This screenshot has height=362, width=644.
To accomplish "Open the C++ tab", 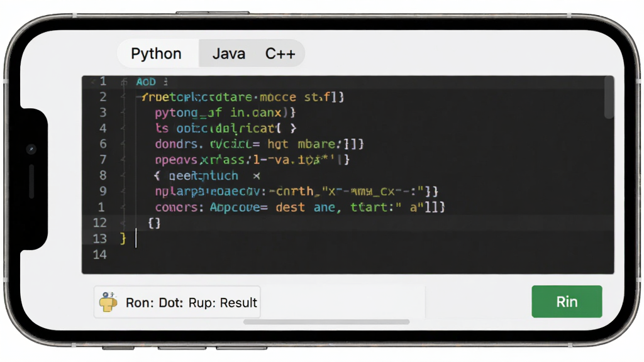I will pos(280,54).
